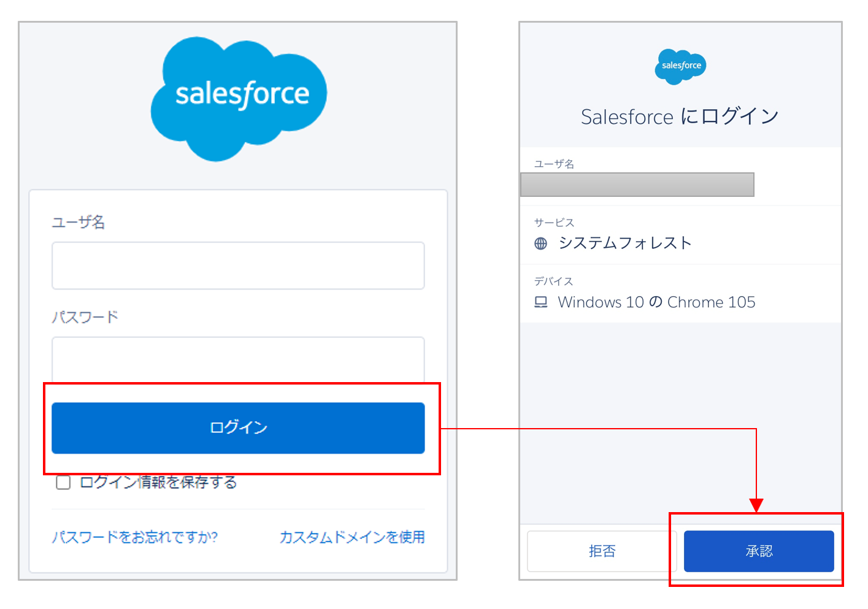
Task: Open the カスタムドメインを使用 link
Action: click(x=352, y=537)
